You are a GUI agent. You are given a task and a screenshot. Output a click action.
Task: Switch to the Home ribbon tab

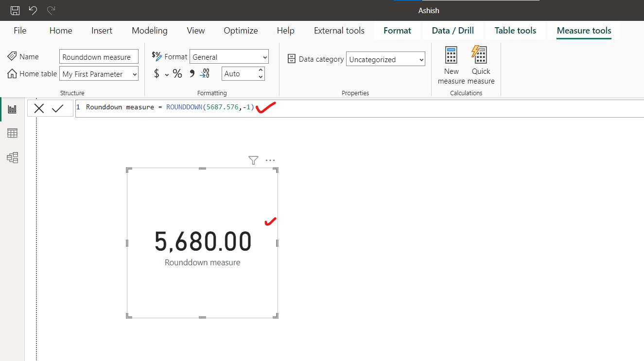click(60, 30)
